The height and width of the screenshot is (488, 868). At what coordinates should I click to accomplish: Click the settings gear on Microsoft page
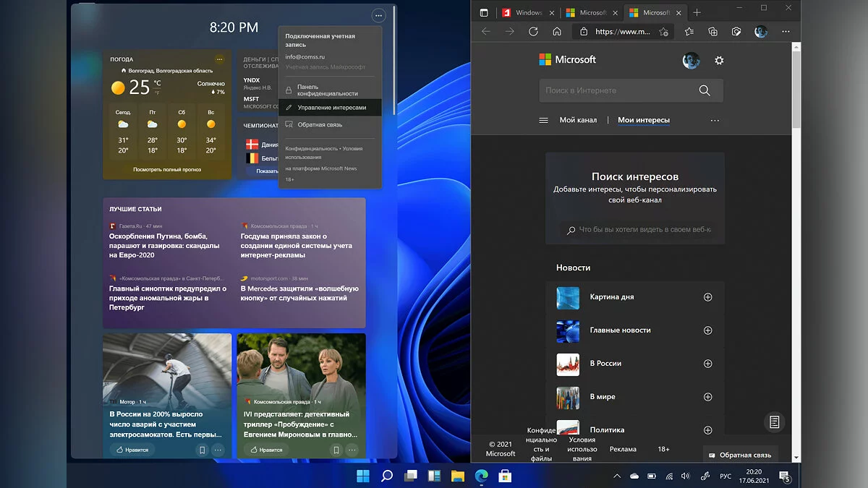click(719, 61)
